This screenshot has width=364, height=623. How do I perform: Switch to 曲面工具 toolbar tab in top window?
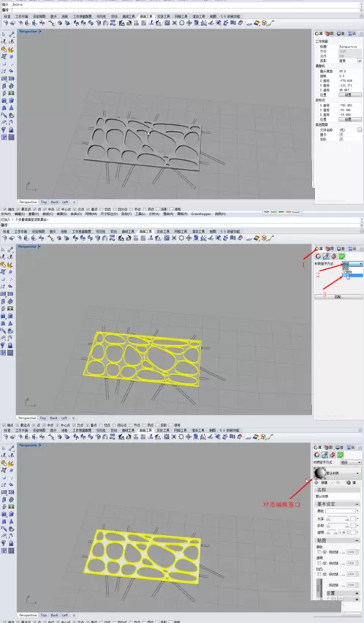pyautogui.click(x=145, y=17)
